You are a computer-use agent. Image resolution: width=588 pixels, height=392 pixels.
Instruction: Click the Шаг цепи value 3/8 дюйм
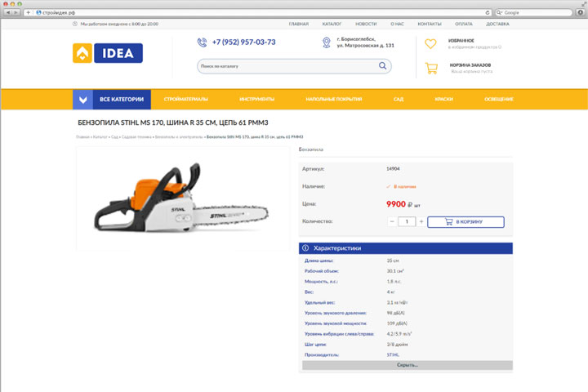397,345
